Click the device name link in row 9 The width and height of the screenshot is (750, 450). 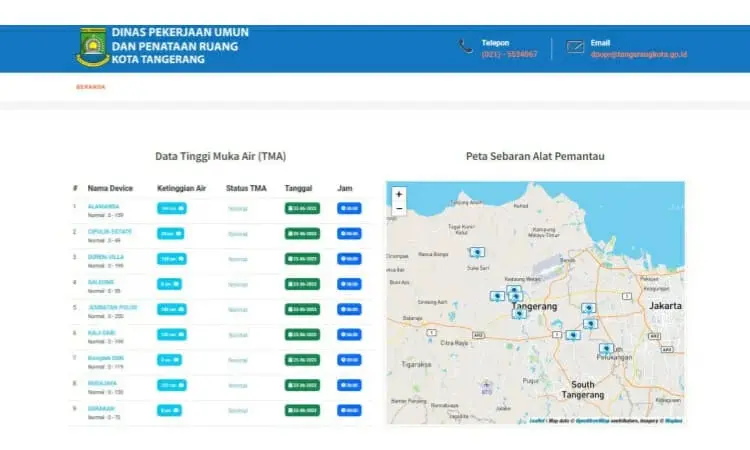pyautogui.click(x=101, y=409)
